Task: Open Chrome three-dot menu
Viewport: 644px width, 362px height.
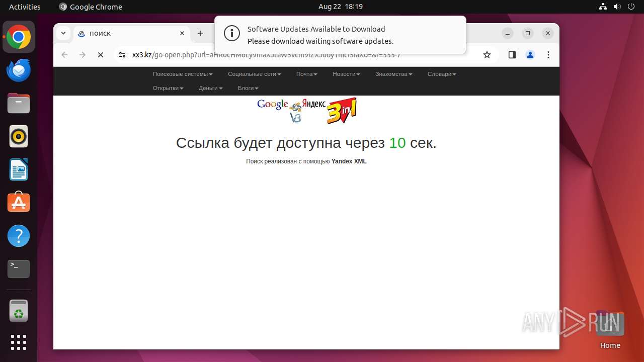Action: (x=548, y=55)
